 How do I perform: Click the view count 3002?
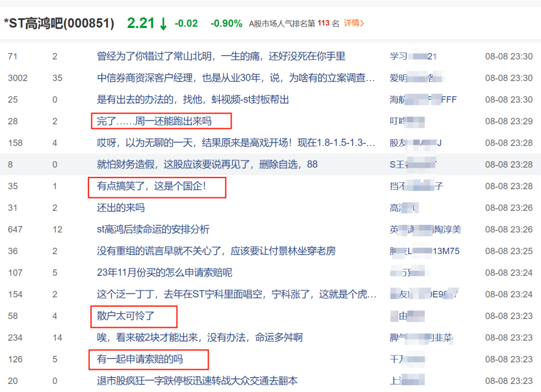pos(19,78)
